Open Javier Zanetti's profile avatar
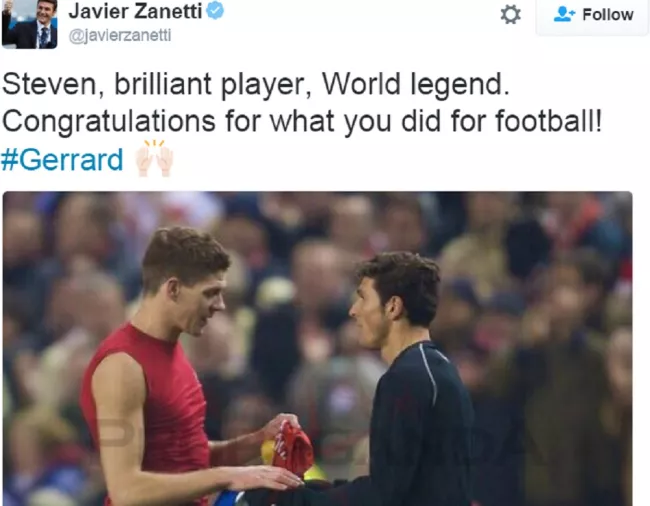Viewport: 650px width, 506px height. tap(29, 24)
